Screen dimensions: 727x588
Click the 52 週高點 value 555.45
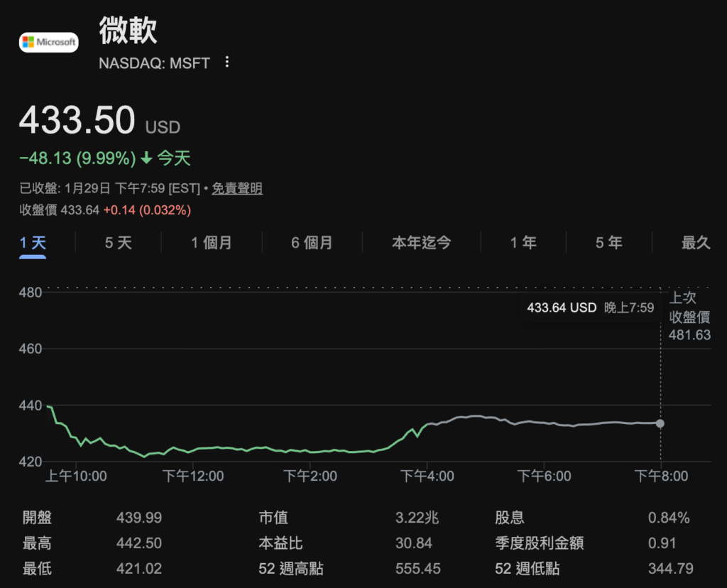tap(417, 569)
